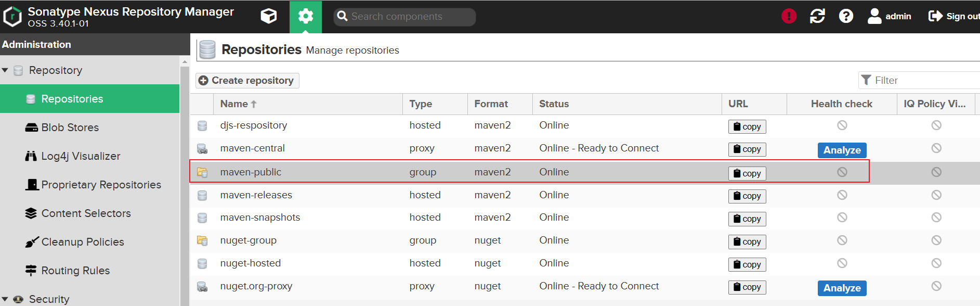Click the refresh arrows icon
The width and height of the screenshot is (980, 306).
(x=817, y=16)
